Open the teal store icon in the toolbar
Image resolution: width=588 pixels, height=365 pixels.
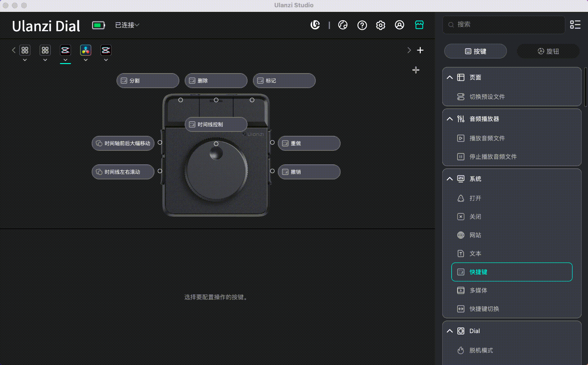coord(419,25)
